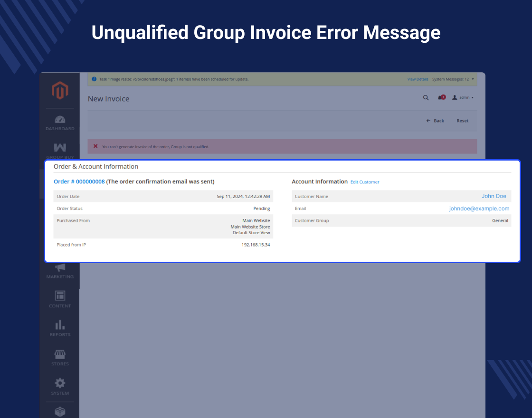Viewport: 532px width, 418px height.
Task: Click the extensions box icon at sidebar bottom
Action: [x=60, y=412]
